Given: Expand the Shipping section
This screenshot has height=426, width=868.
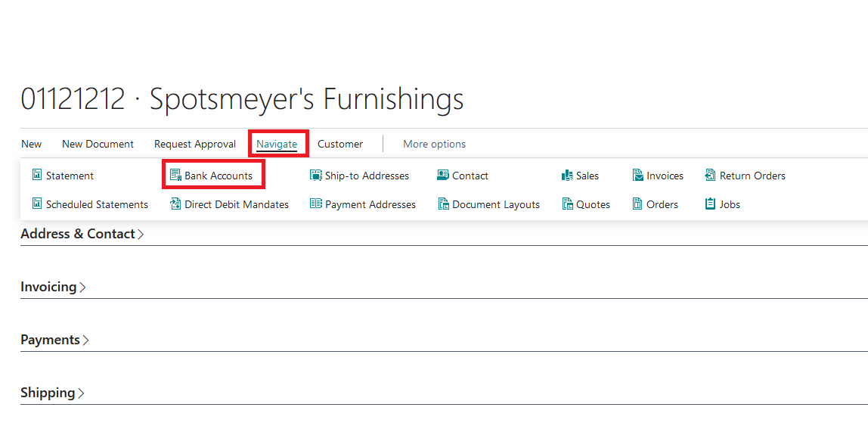Looking at the screenshot, I should (x=53, y=393).
